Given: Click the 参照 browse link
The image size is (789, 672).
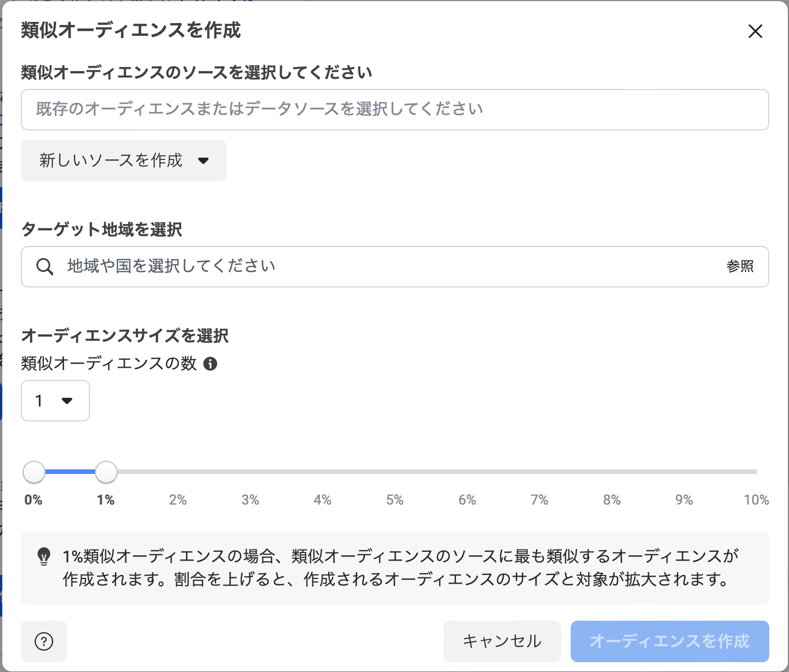Looking at the screenshot, I should (x=740, y=267).
